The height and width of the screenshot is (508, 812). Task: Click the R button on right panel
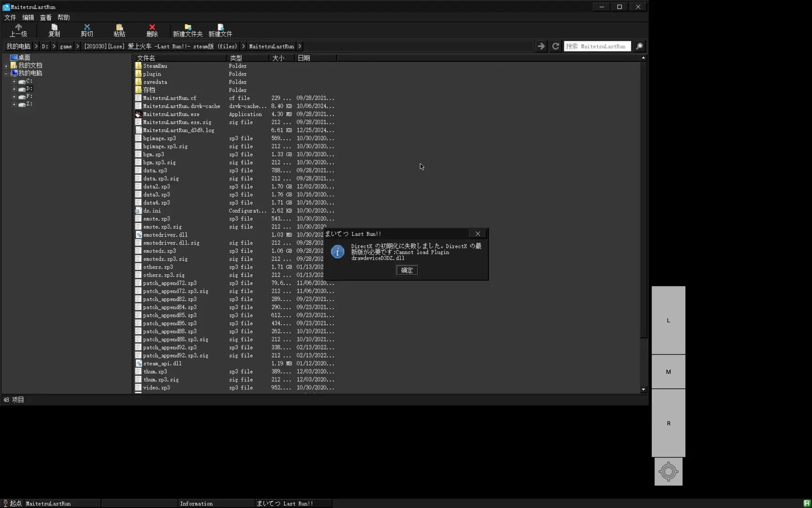click(668, 423)
